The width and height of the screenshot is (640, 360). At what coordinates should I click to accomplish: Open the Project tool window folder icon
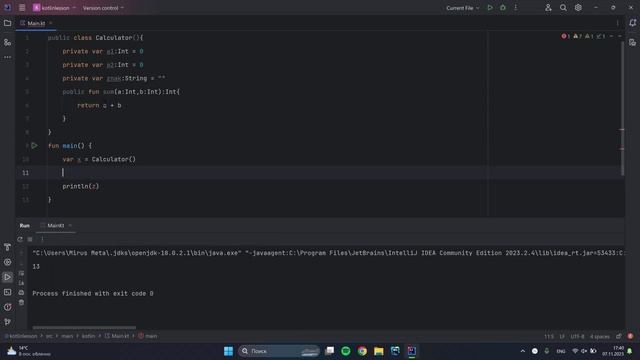click(x=7, y=23)
